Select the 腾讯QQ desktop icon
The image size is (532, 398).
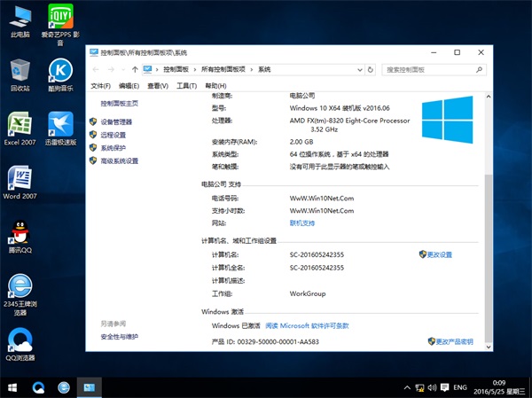point(20,237)
